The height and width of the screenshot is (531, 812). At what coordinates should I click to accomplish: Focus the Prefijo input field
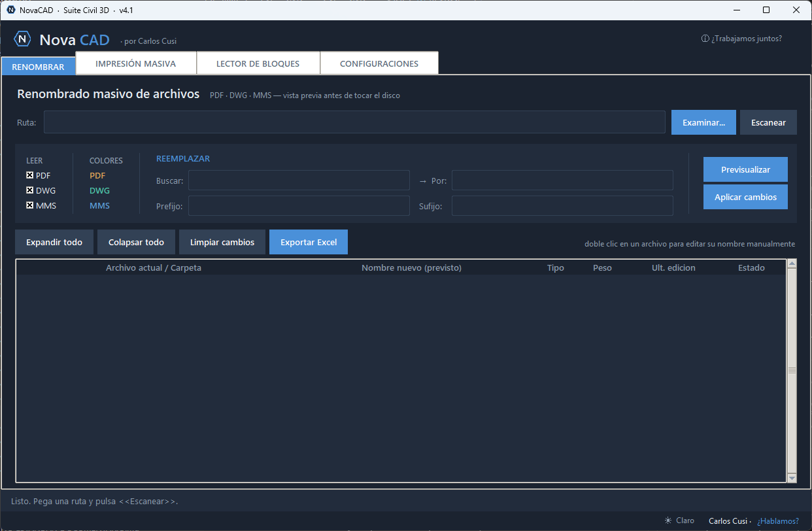click(299, 206)
